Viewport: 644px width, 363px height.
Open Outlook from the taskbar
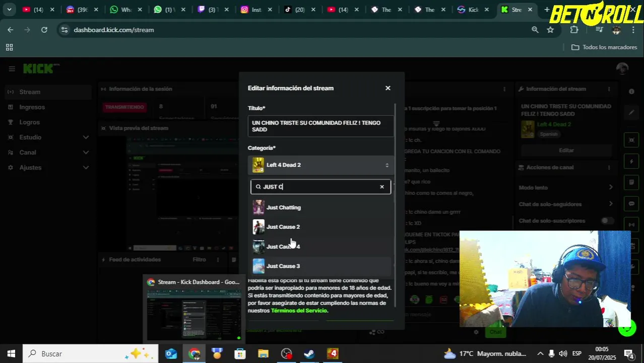[x=171, y=354]
